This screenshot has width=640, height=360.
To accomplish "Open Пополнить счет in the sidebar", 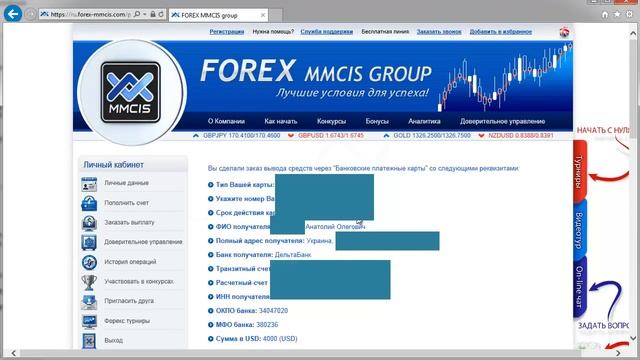I will [x=127, y=202].
